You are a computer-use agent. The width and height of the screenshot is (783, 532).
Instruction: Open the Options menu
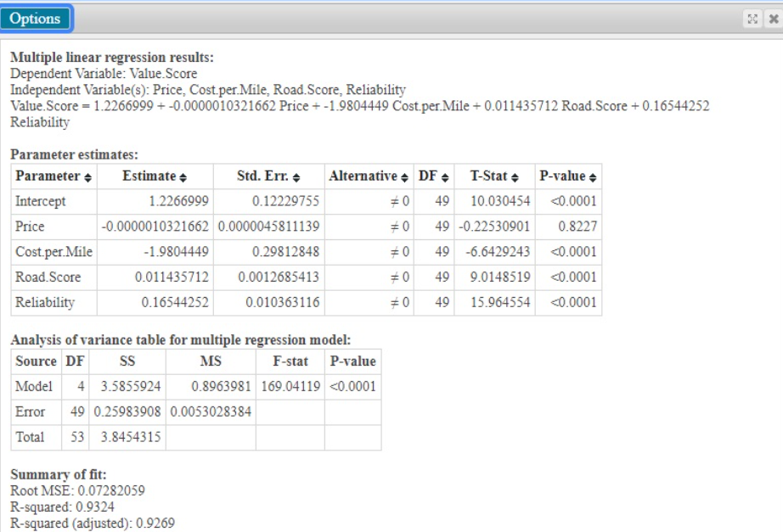(x=36, y=17)
